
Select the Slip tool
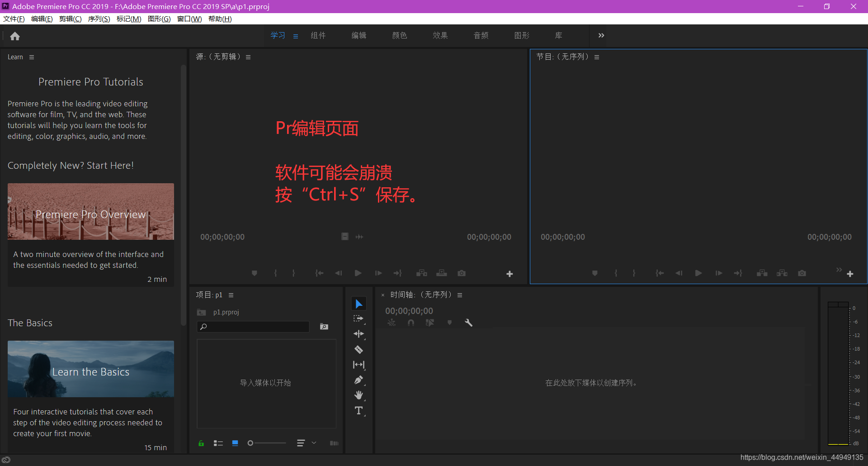359,365
